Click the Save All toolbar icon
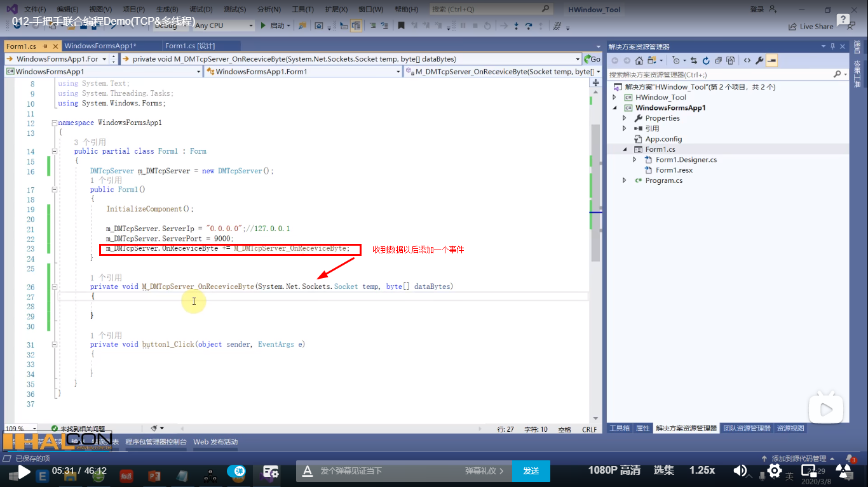868x487 pixels. pos(93,27)
